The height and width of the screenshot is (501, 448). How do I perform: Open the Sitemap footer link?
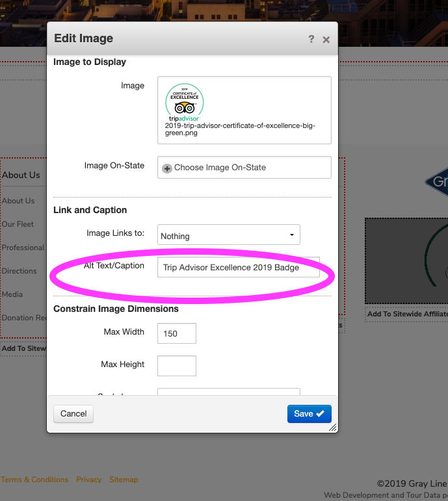coord(124,480)
